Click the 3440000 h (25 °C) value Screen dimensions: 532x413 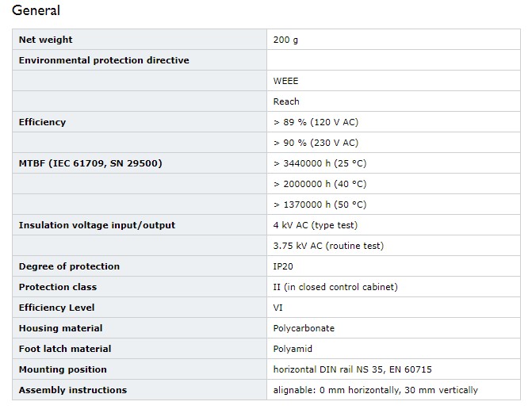click(x=320, y=163)
